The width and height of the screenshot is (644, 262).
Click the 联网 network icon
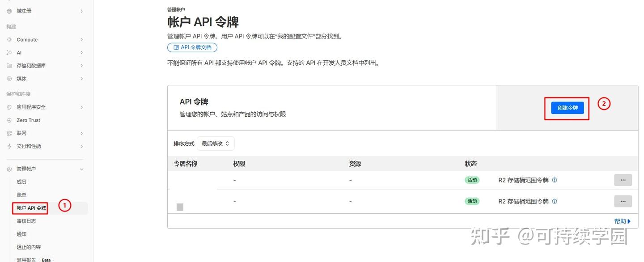pos(9,133)
